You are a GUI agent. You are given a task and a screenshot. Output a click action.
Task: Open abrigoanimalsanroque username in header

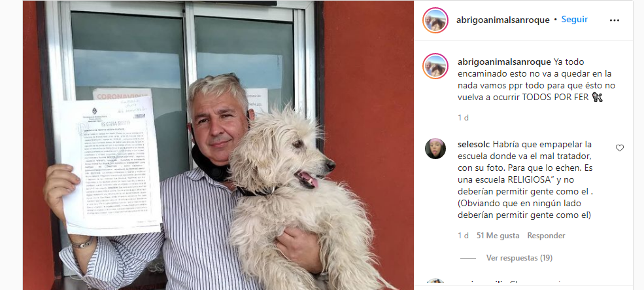[503, 20]
